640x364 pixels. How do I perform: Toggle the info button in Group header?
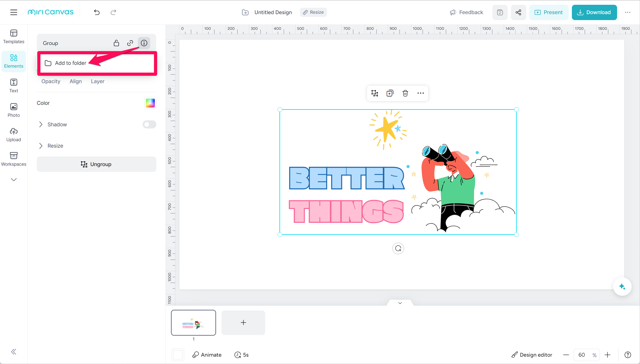[x=144, y=43]
